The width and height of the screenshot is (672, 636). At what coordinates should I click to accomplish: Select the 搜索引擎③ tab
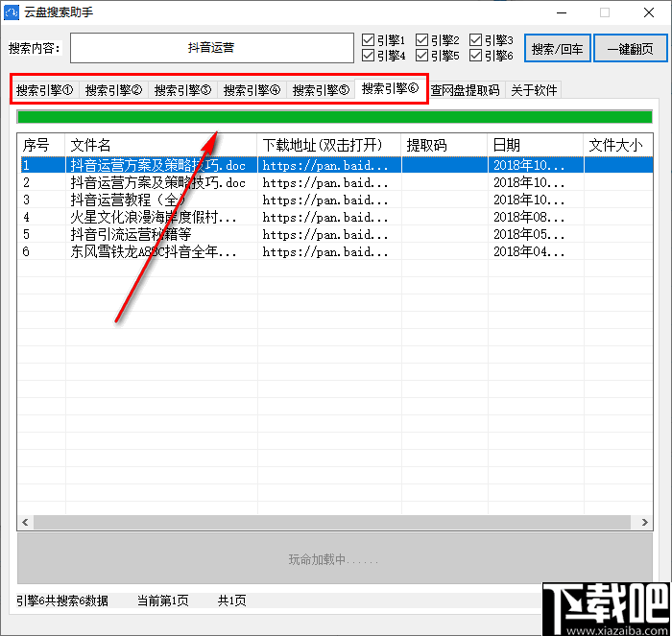click(x=183, y=90)
